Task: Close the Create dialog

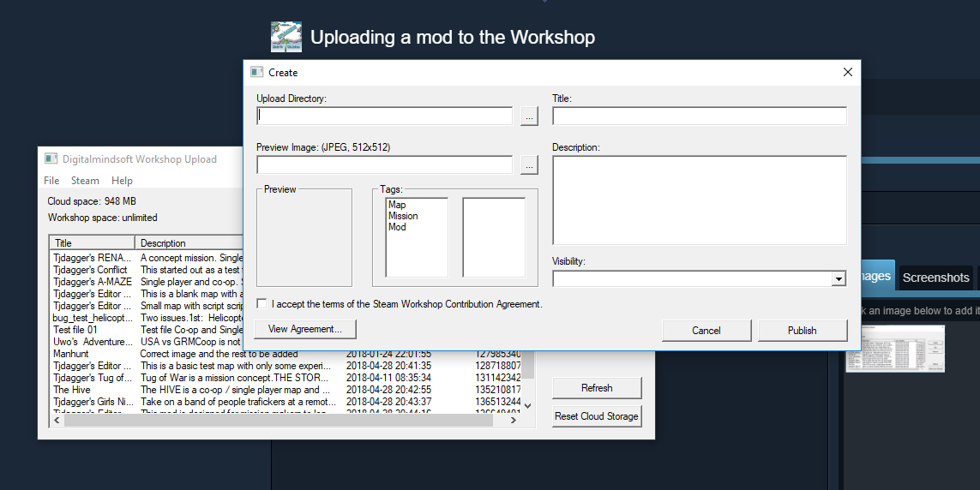Action: point(847,73)
